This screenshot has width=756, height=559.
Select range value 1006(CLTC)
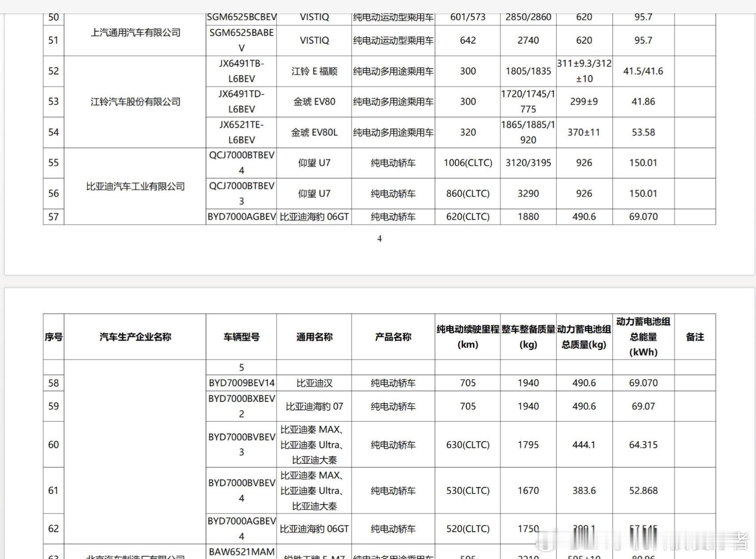pyautogui.click(x=468, y=163)
